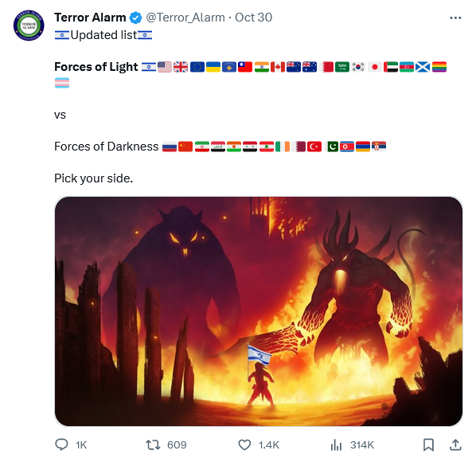Click the repost arrows icon
Image resolution: width=476 pixels, height=462 pixels.
(x=153, y=445)
